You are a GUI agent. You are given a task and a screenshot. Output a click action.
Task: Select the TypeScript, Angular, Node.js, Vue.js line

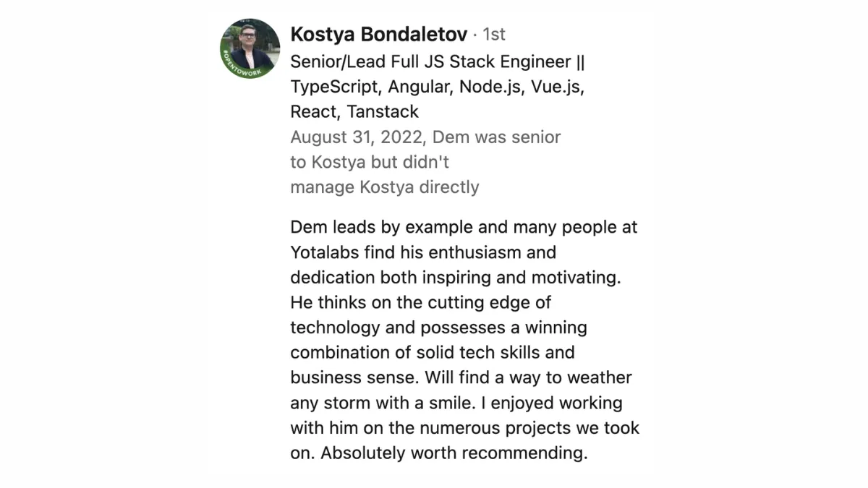438,86
